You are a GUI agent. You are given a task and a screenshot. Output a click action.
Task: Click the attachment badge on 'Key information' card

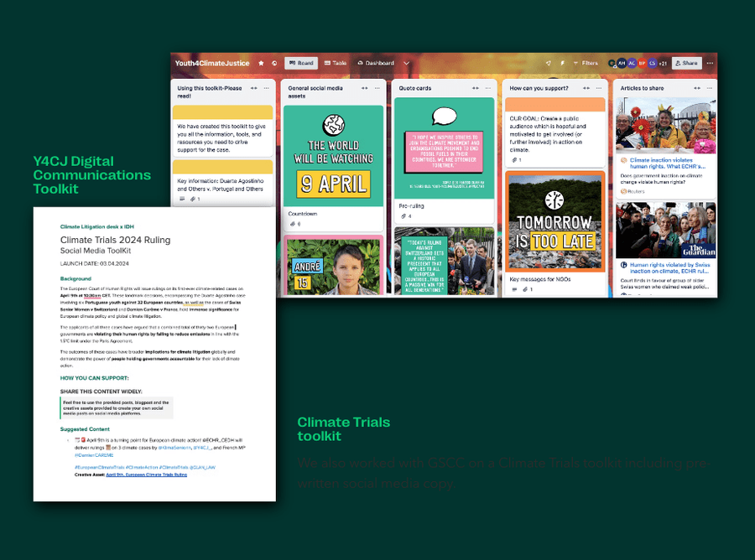tap(195, 199)
